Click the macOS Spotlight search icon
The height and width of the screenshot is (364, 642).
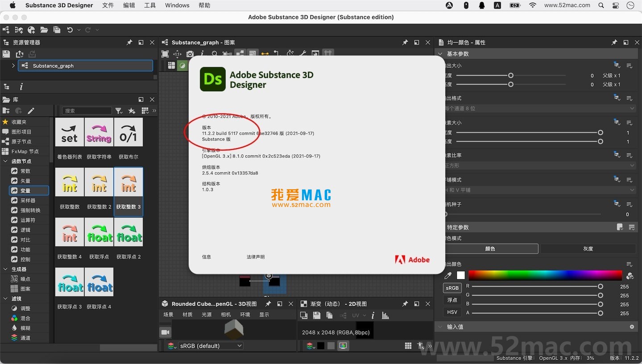point(601,5)
